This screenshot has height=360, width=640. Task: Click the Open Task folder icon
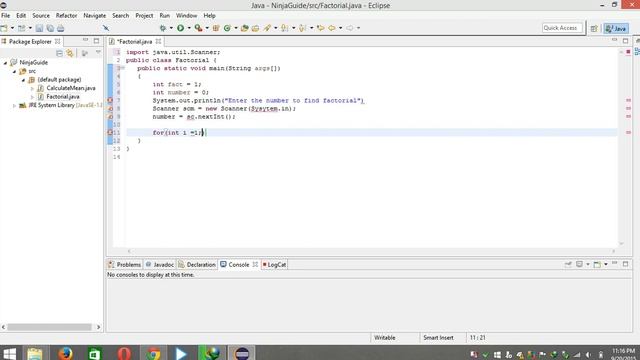point(256,28)
